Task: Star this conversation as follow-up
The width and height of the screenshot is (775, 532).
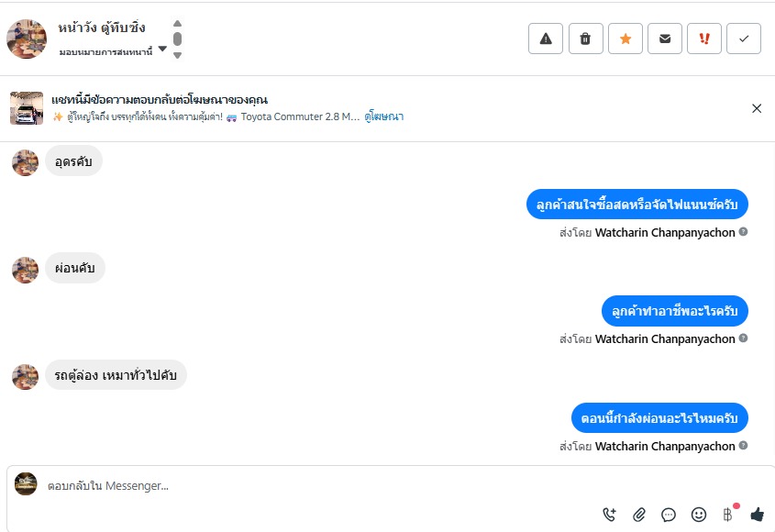Action: click(626, 39)
